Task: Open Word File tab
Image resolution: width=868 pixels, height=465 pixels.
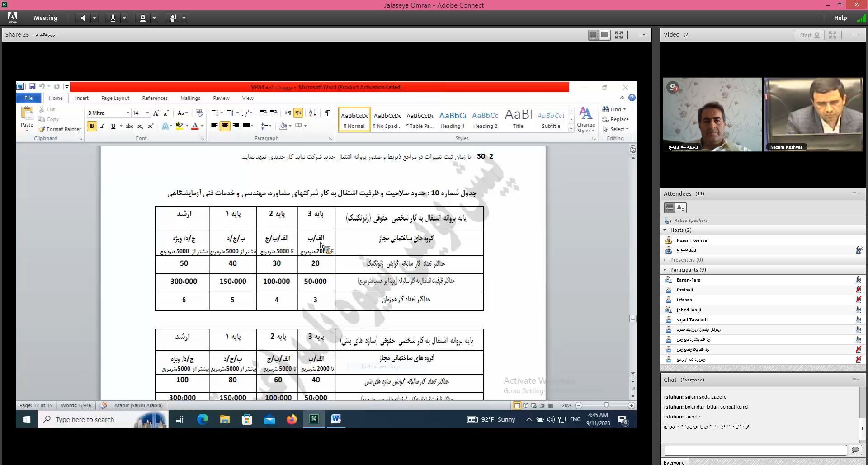Action: [x=28, y=98]
